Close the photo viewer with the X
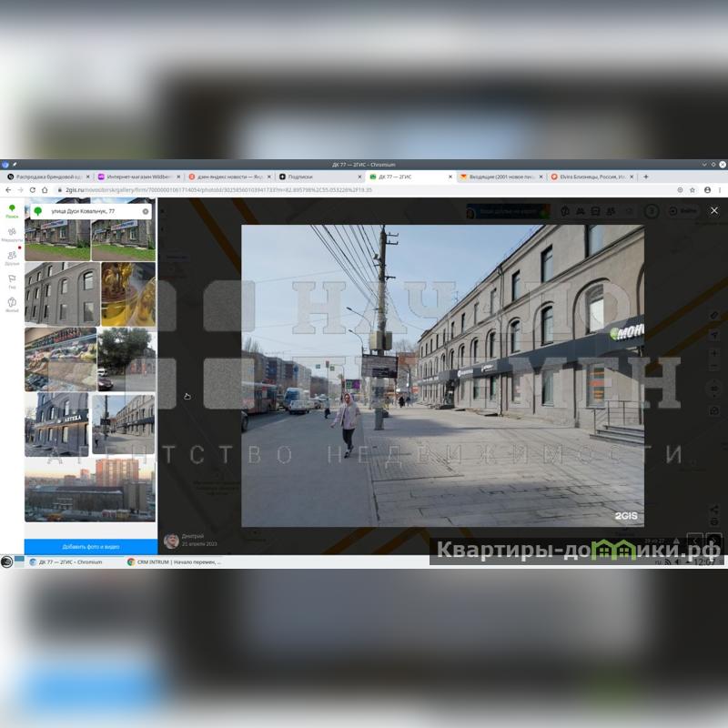This screenshot has width=728, height=728. pos(713,210)
